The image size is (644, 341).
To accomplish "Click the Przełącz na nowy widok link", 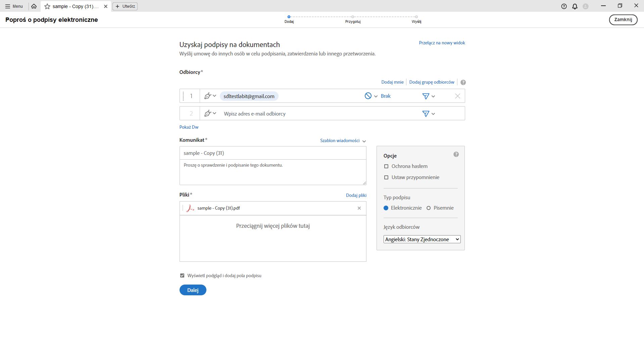I will (x=442, y=43).
